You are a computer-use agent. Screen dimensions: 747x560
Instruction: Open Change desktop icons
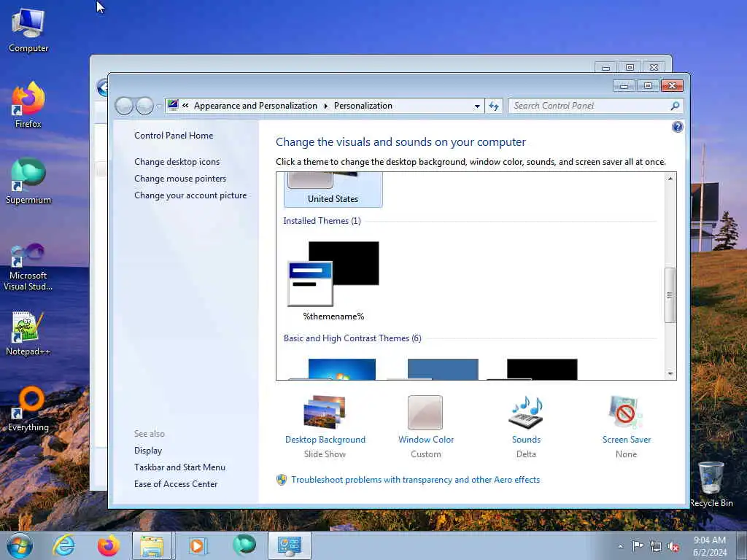click(x=177, y=162)
